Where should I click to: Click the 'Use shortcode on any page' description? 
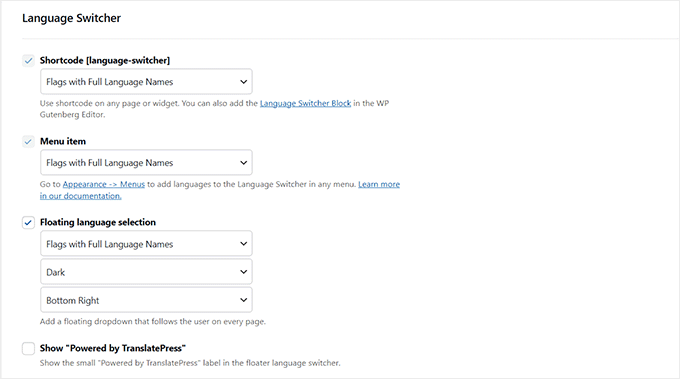(214, 109)
